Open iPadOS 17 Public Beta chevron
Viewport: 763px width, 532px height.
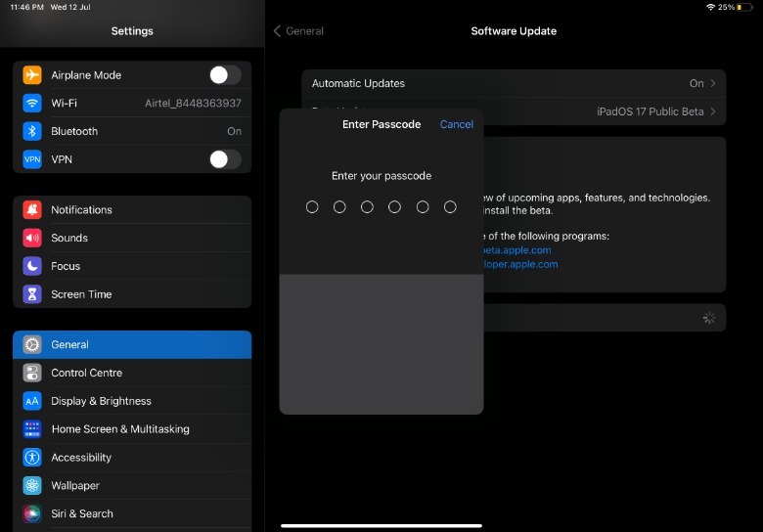coord(713,111)
